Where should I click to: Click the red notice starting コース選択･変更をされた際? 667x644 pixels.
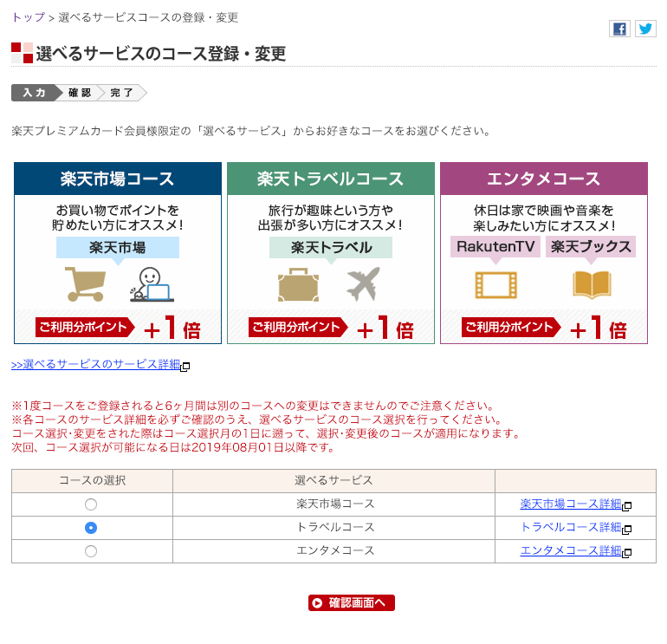266,433
